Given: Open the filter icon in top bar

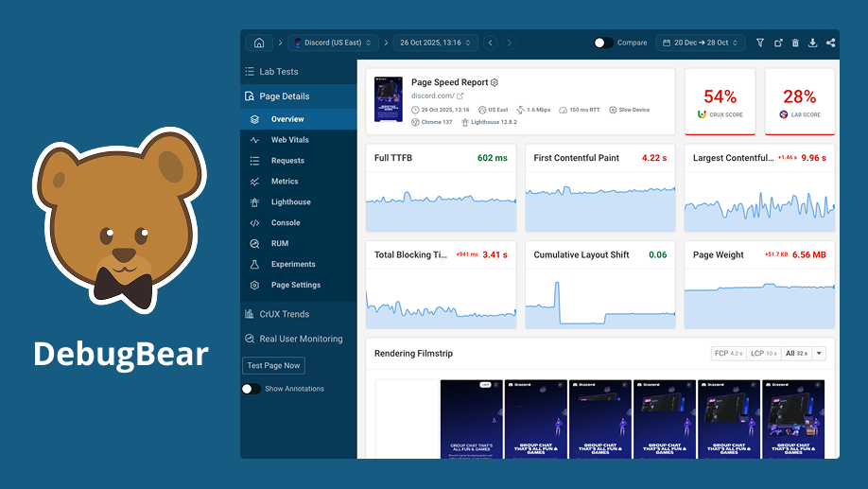Looking at the screenshot, I should (760, 43).
